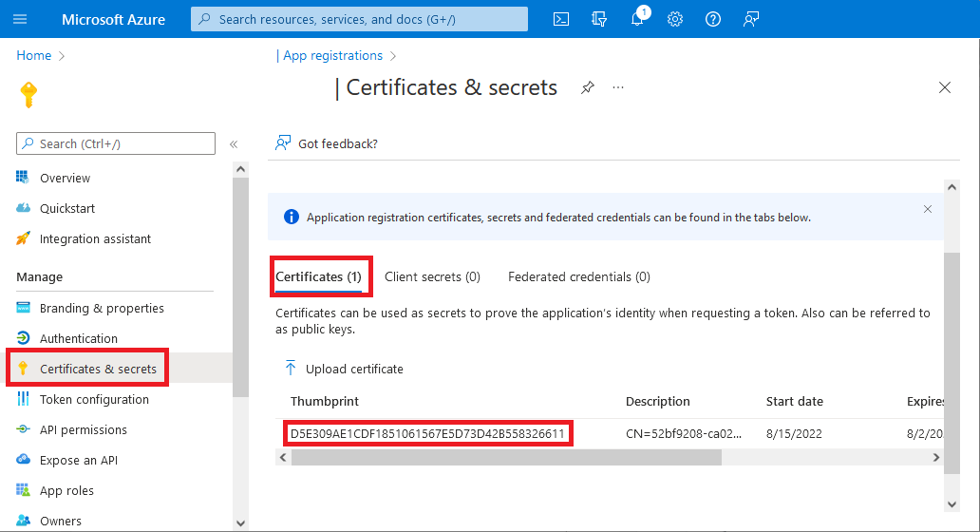Select Certificates & secrets menu item
The image size is (980, 532).
(98, 369)
